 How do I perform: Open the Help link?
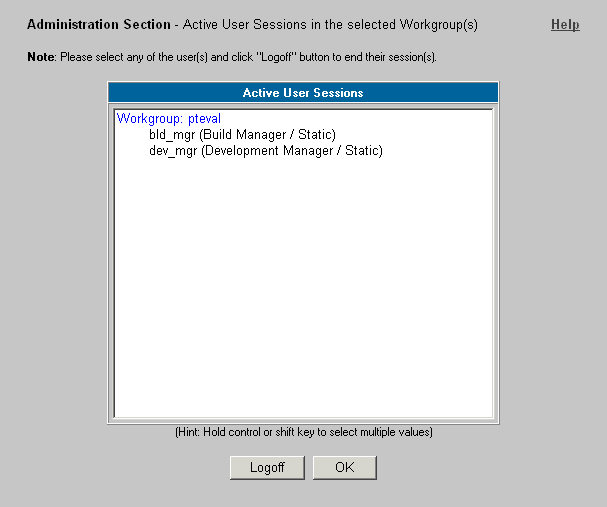pos(565,24)
